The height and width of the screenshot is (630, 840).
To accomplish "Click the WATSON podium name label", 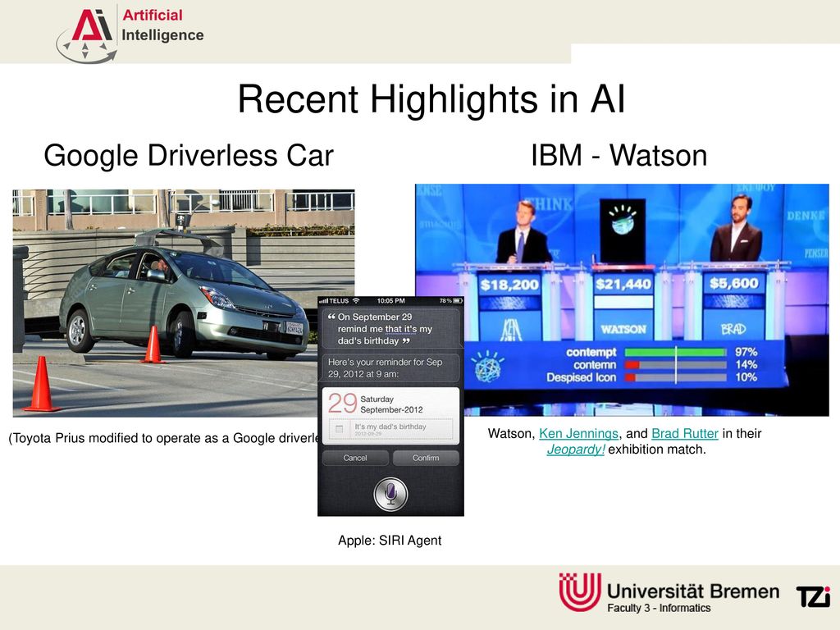I will pyautogui.click(x=623, y=329).
